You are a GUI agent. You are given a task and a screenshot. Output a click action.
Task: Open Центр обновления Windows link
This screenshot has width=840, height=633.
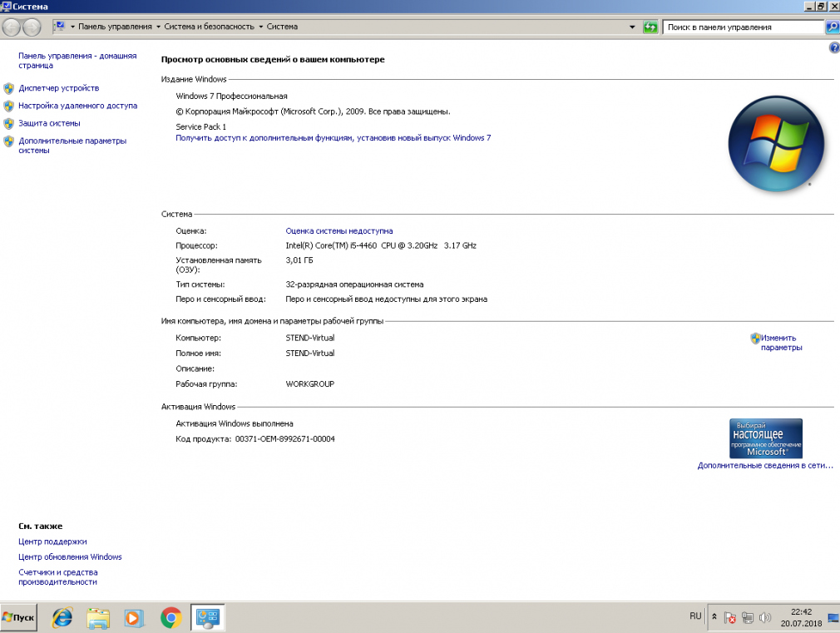70,557
